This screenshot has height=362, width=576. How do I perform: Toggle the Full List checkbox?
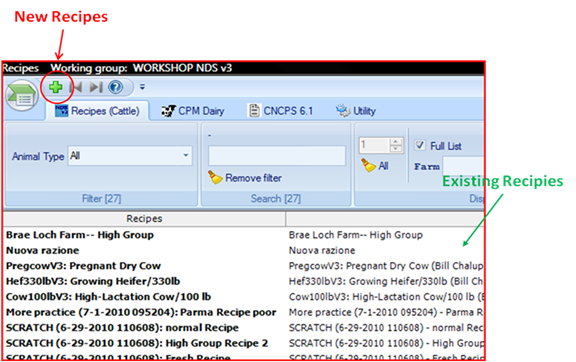tap(420, 145)
